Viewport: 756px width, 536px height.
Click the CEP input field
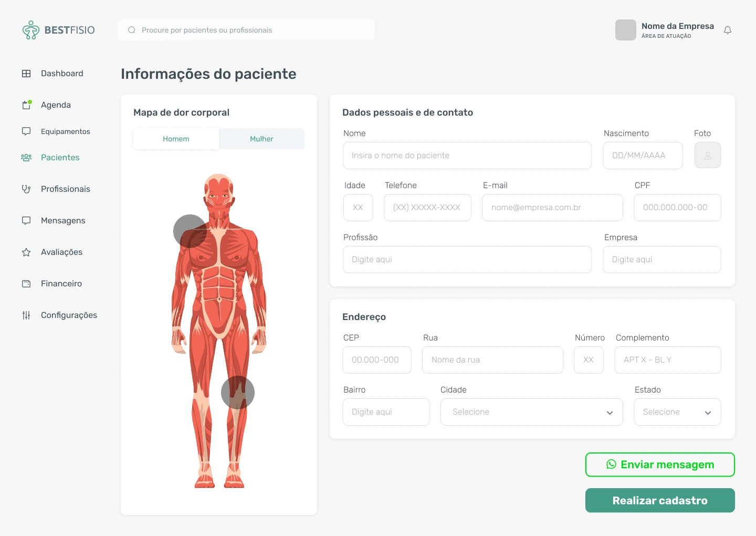point(377,360)
